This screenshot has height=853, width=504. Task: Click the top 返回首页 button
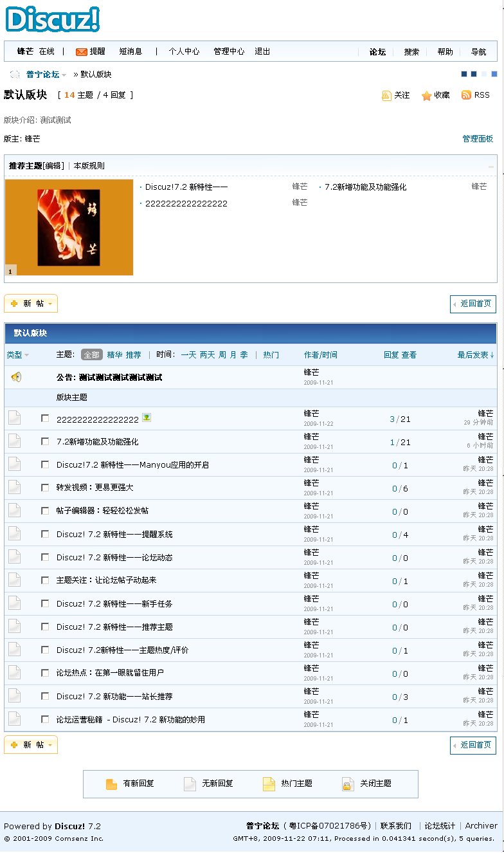[x=473, y=304]
